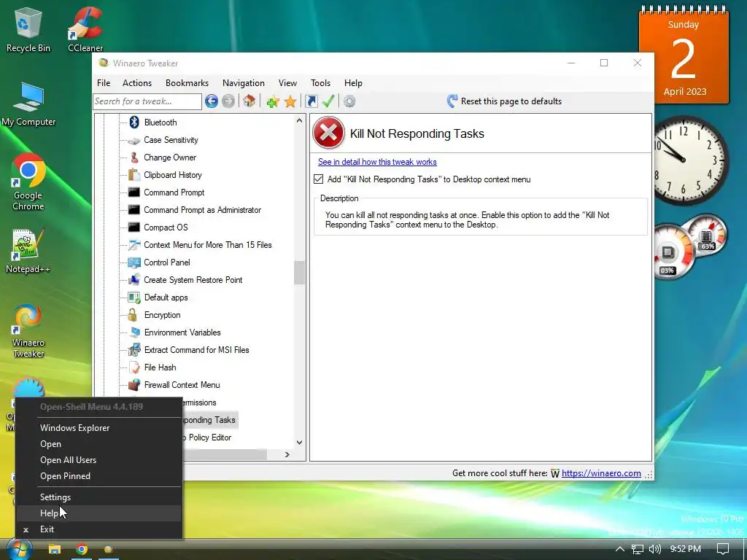
Task: Open Recycle Bin desktop icon
Action: click(x=28, y=31)
